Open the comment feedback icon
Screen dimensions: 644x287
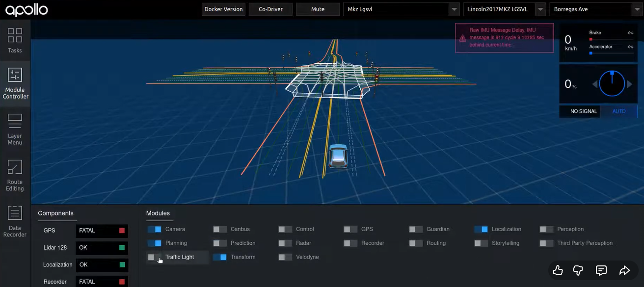601,270
